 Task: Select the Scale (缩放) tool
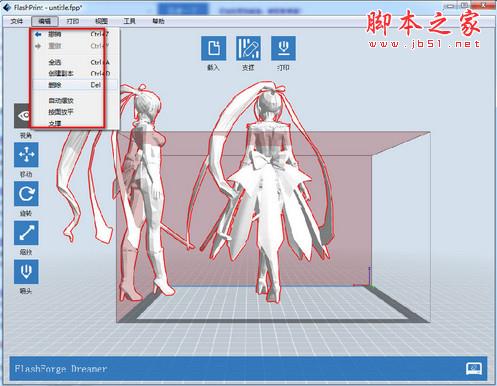click(26, 233)
